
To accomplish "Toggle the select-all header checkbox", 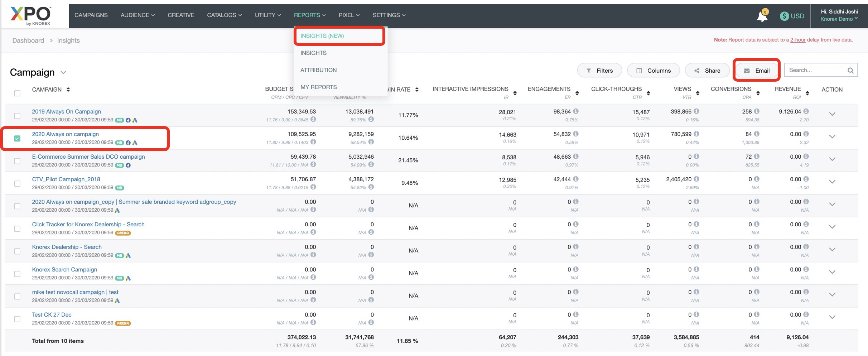I will [x=17, y=93].
